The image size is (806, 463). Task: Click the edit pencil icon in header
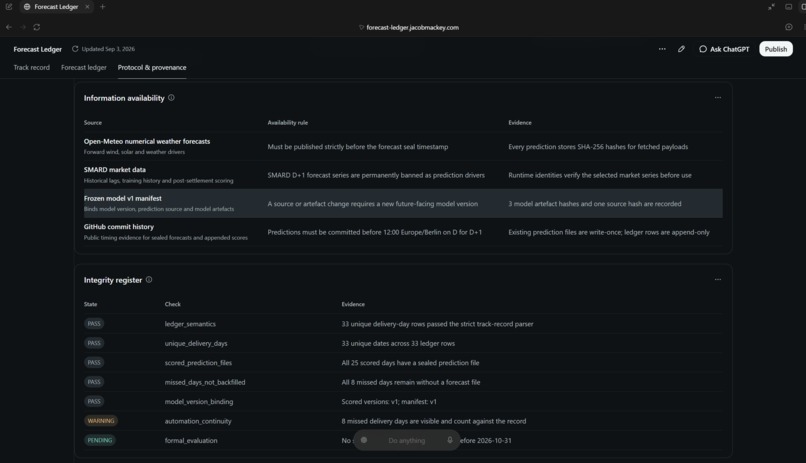(681, 49)
